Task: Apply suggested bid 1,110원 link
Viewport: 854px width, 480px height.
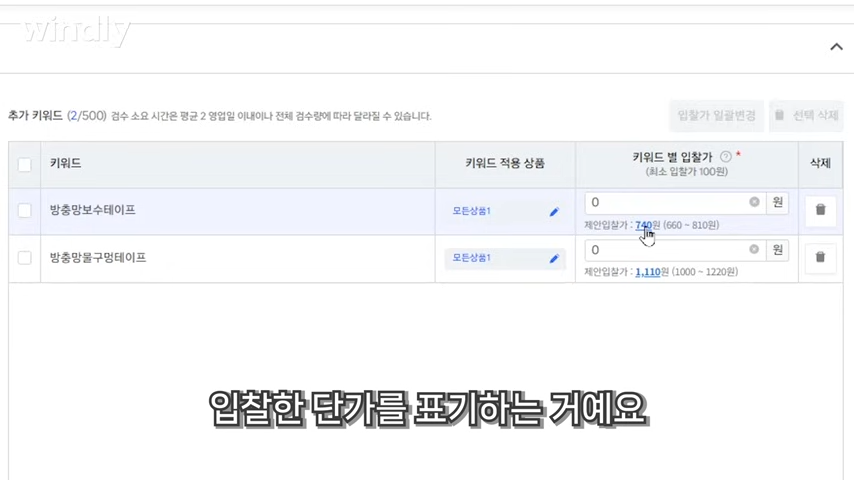Action: click(648, 272)
